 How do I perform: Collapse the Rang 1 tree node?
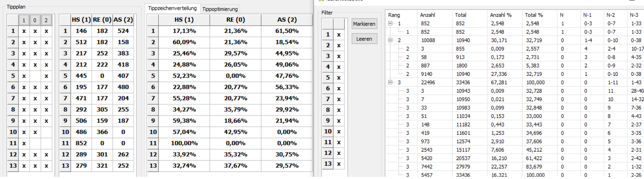coord(390,23)
